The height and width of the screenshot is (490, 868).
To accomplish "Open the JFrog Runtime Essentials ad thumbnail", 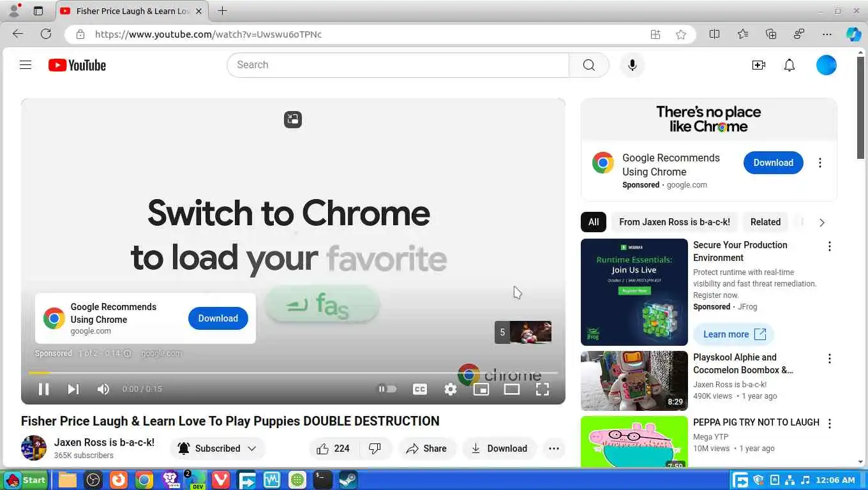I will (x=634, y=292).
